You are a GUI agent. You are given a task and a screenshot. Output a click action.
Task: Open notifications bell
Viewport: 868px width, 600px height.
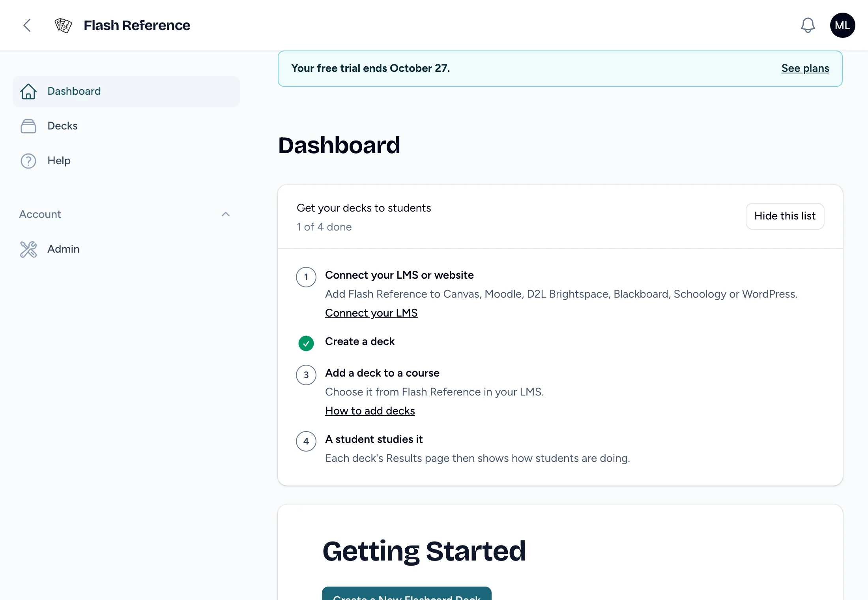[808, 25]
